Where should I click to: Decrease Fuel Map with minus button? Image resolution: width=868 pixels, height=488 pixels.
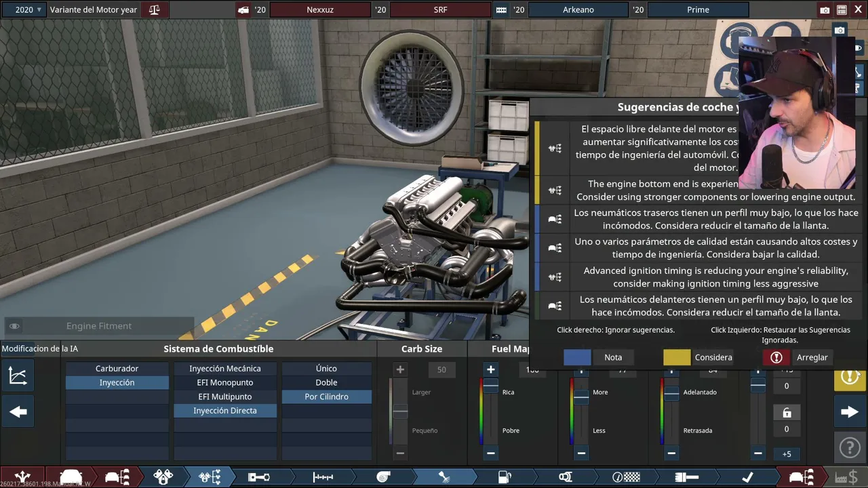(x=490, y=453)
